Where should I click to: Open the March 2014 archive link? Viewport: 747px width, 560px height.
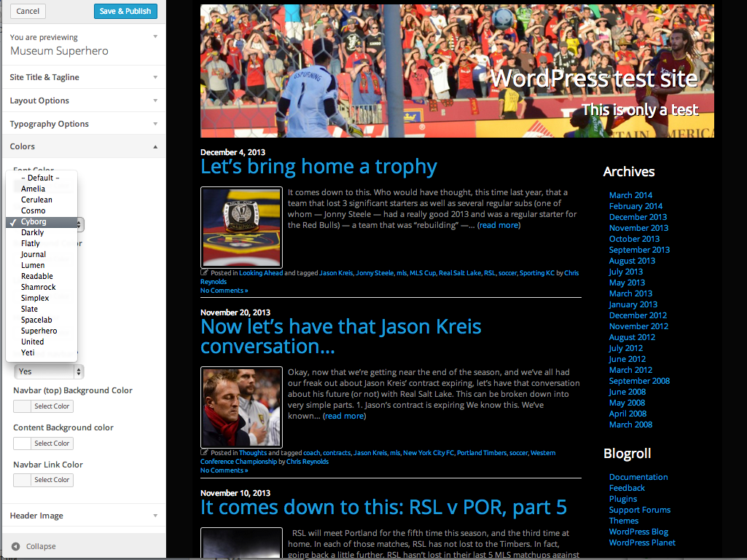(630, 195)
